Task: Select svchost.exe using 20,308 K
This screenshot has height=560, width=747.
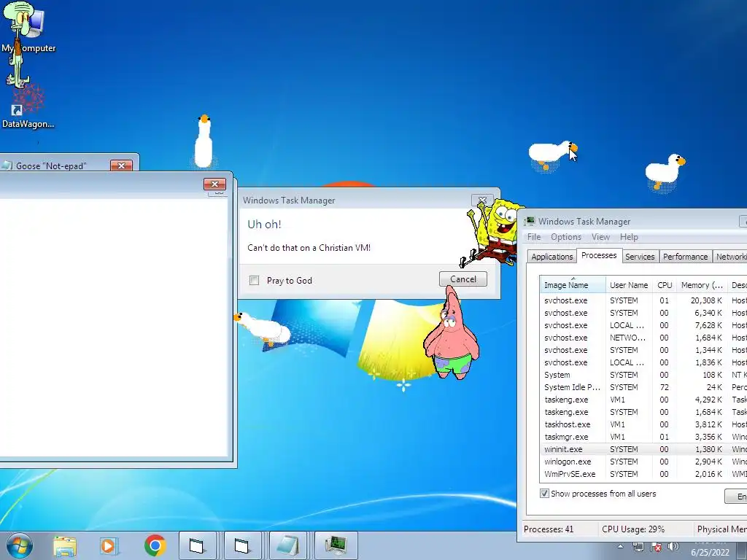Action: (x=643, y=300)
